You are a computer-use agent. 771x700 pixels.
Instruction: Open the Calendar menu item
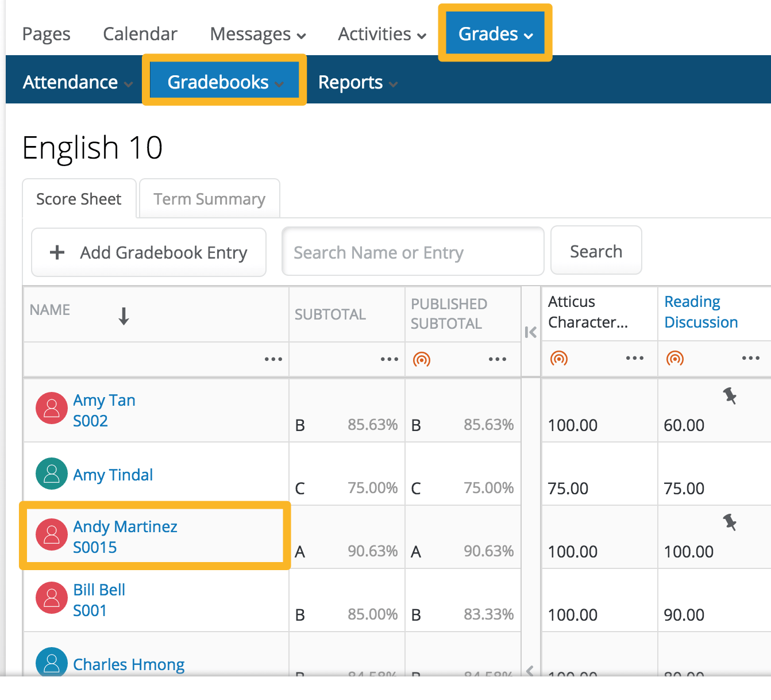coord(140,34)
